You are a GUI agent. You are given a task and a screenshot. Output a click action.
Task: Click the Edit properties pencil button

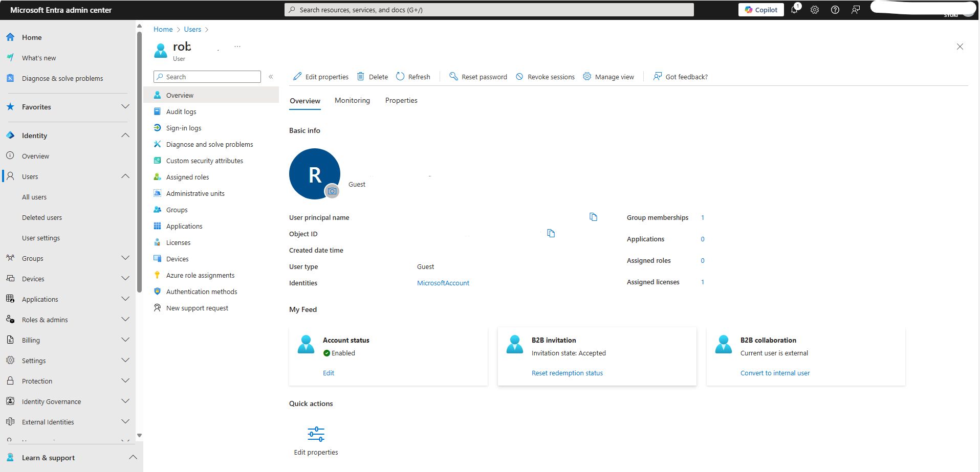tap(321, 77)
